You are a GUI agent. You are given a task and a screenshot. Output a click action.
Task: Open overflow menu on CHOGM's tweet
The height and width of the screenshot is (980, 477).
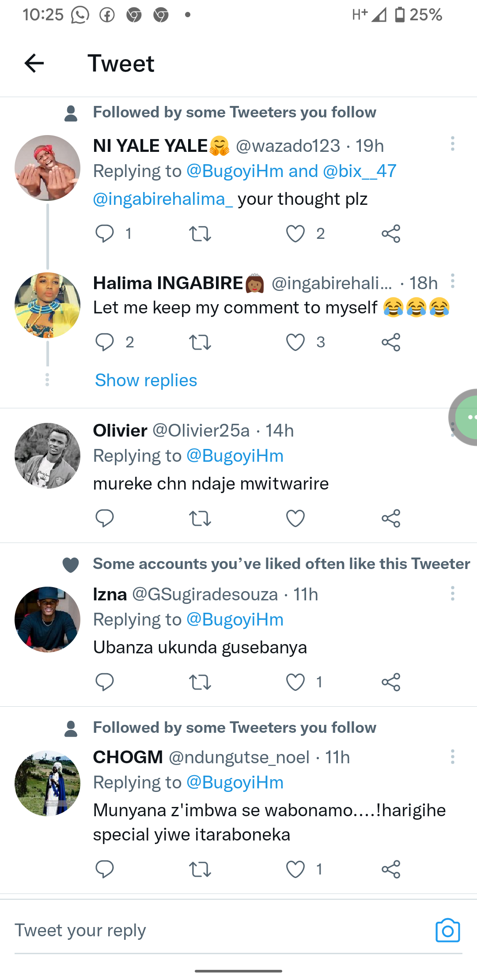(452, 757)
